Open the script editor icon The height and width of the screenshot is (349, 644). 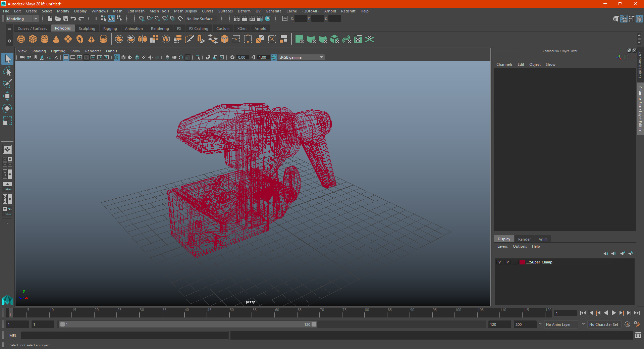click(x=638, y=335)
